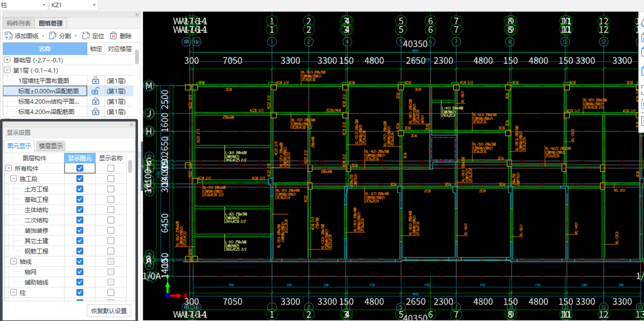This screenshot has height=321, width=644.
Task: Select drawing 标高4.200m梁配筋图
Action: [46, 112]
